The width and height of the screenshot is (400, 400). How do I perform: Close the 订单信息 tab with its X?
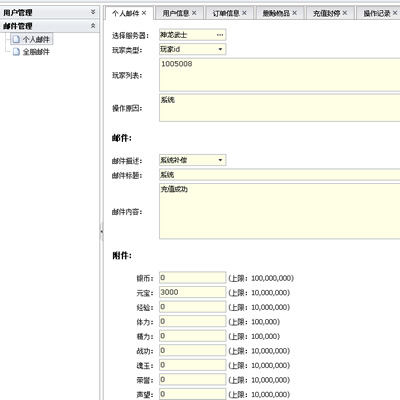[x=244, y=13]
